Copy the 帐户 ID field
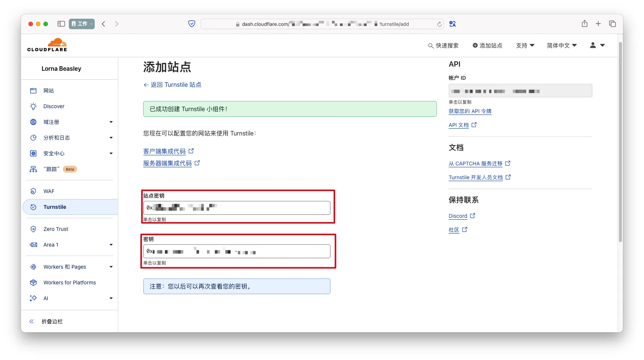This screenshot has height=360, width=644. tap(520, 91)
